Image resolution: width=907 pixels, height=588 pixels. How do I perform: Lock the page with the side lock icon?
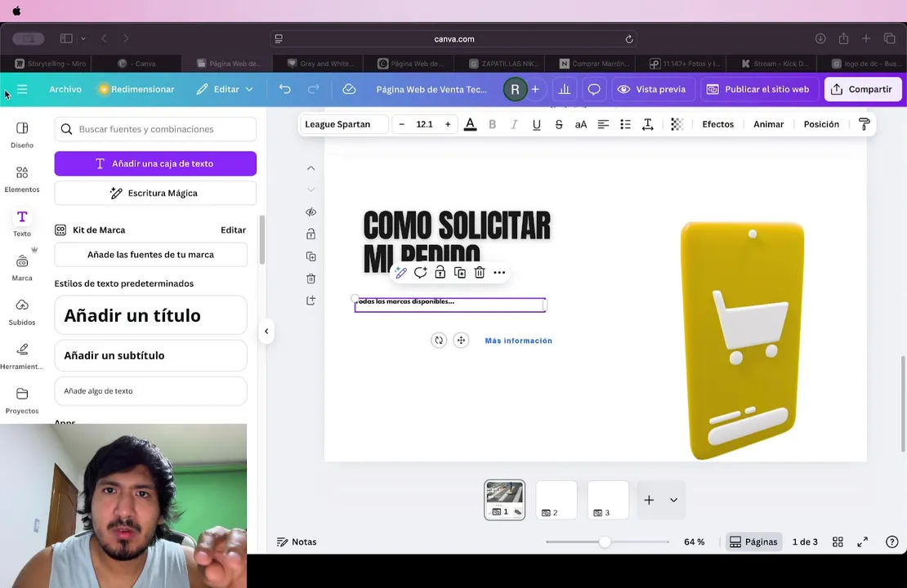click(311, 234)
